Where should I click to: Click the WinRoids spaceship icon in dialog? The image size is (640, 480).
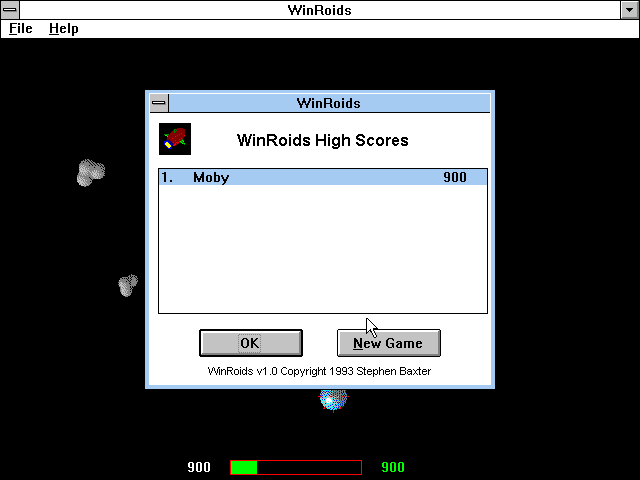click(175, 139)
